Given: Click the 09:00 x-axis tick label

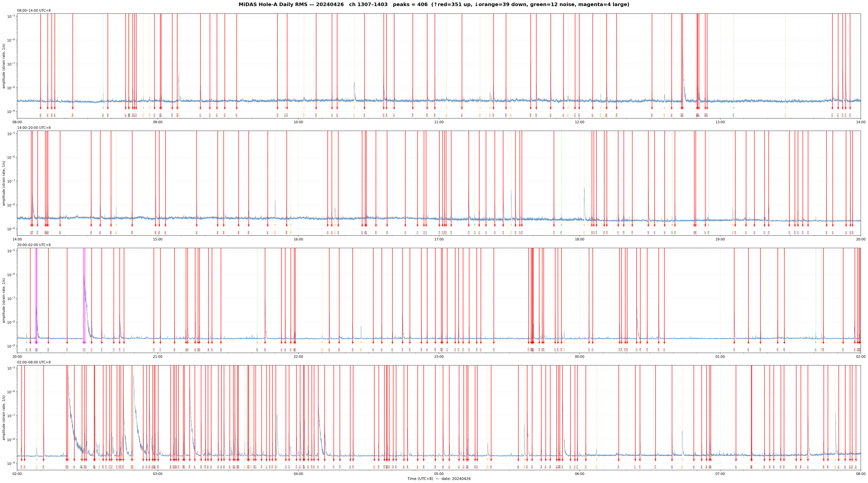Looking at the screenshot, I should (x=158, y=122).
